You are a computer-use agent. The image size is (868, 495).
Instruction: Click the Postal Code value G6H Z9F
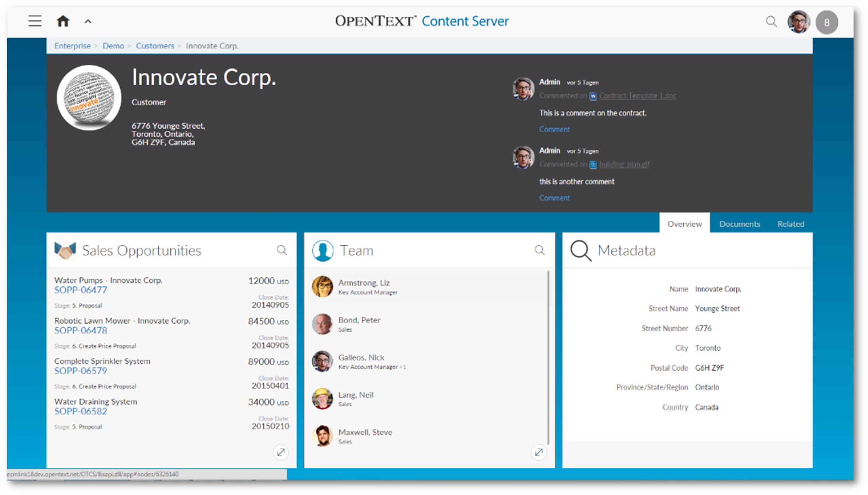click(709, 368)
